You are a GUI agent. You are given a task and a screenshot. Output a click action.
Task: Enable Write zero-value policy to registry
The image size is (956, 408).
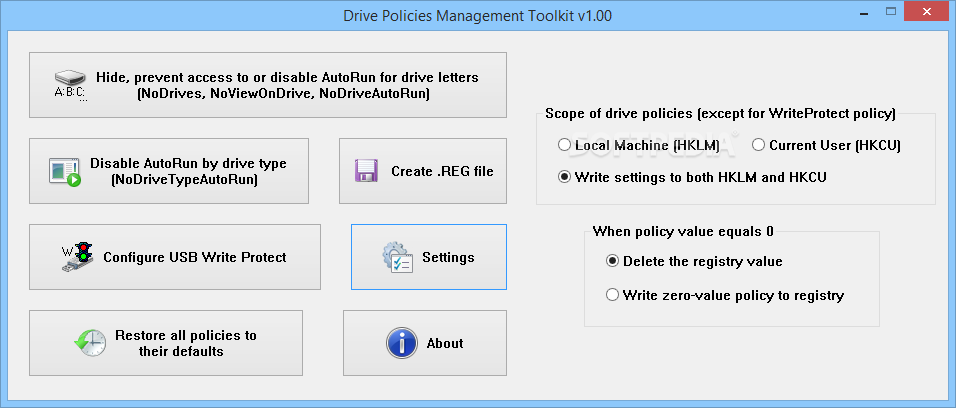pyautogui.click(x=613, y=295)
